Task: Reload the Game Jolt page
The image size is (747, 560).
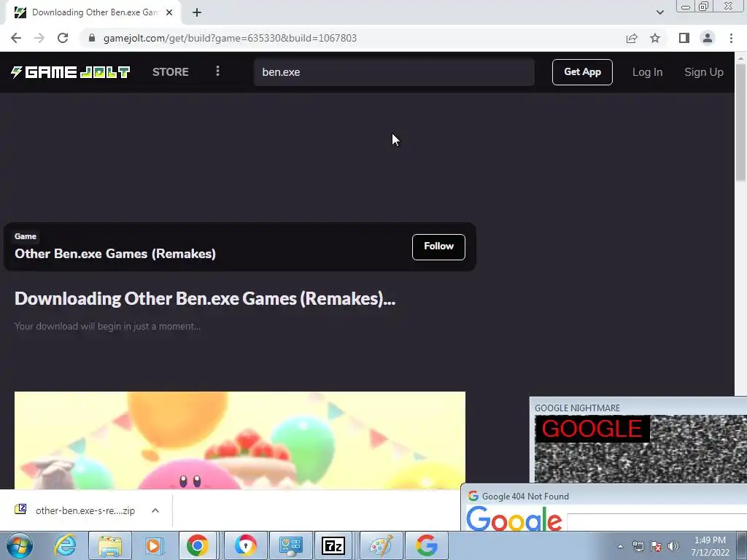Action: pos(63,38)
